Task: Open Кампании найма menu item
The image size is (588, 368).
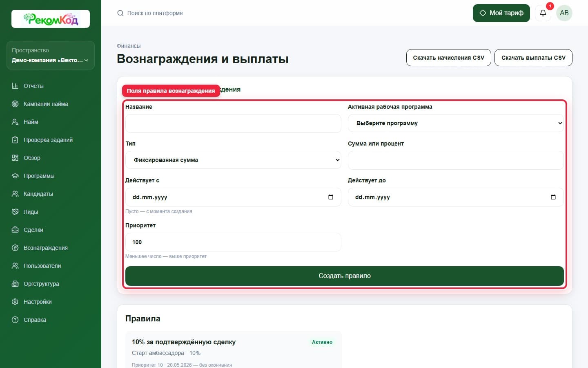Action: point(51,104)
